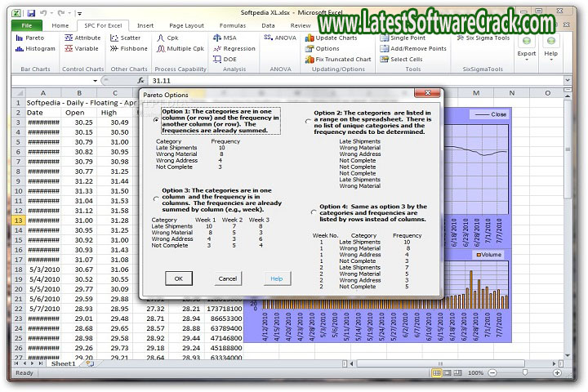Click the horizontal scrollbar

pos(441,363)
